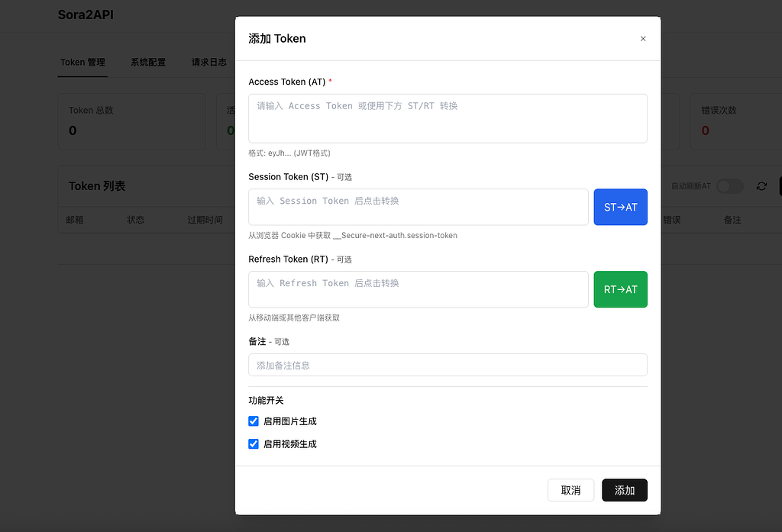
Task: Click the 功能开关 section label
Action: pyautogui.click(x=266, y=401)
